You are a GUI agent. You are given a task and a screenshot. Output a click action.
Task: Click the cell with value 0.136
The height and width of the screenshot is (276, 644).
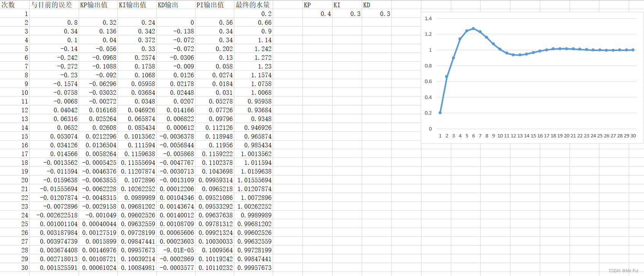pos(98,31)
